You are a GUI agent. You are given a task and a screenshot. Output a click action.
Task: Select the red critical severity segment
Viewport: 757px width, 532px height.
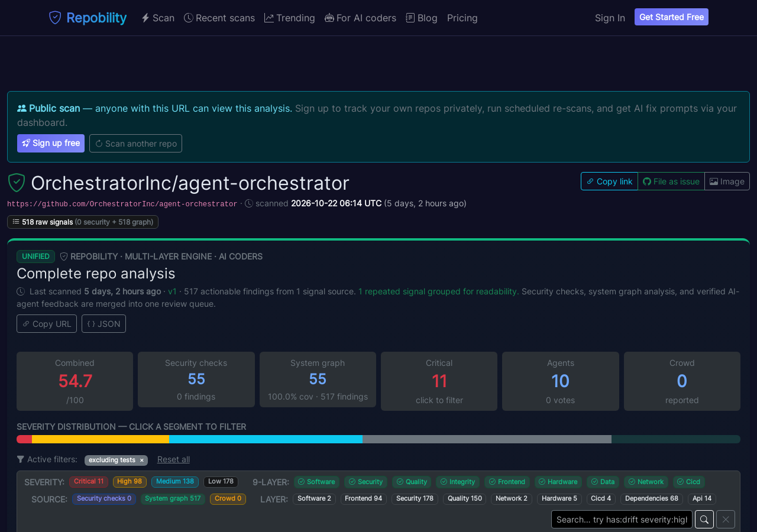pos(24,439)
